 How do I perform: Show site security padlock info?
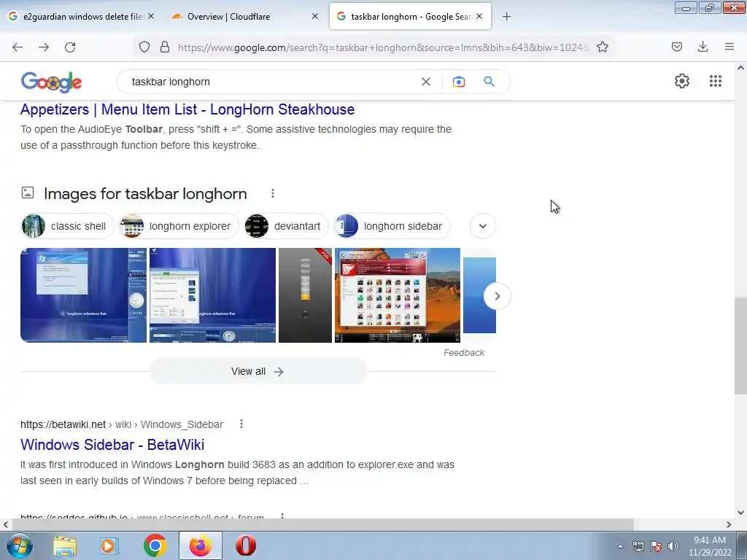pos(165,47)
